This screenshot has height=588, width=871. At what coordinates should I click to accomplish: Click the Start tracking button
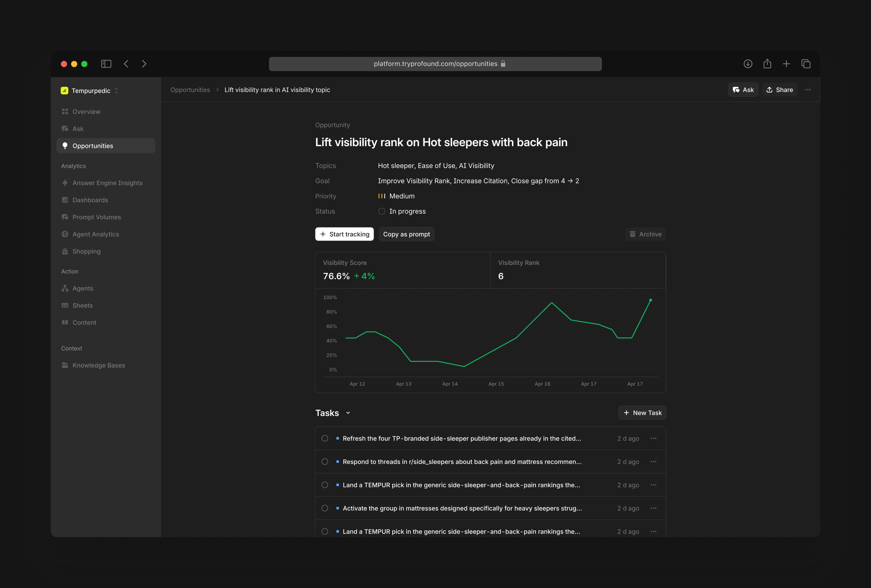[x=344, y=234]
